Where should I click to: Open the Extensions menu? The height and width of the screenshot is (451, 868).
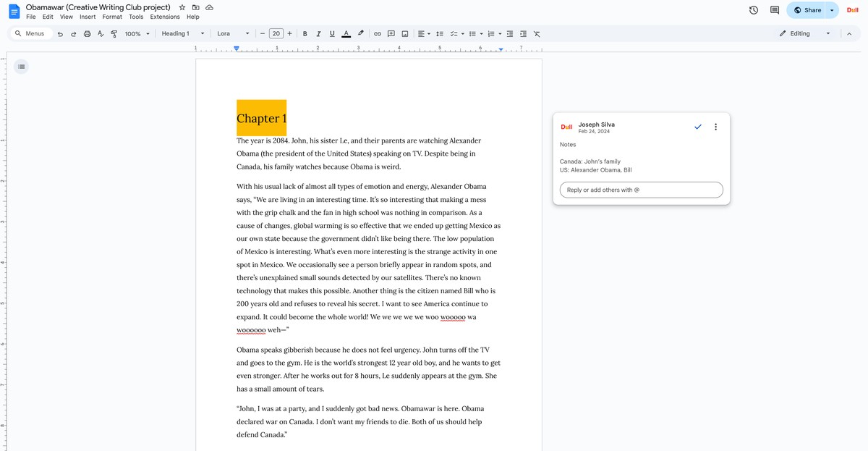click(x=165, y=17)
